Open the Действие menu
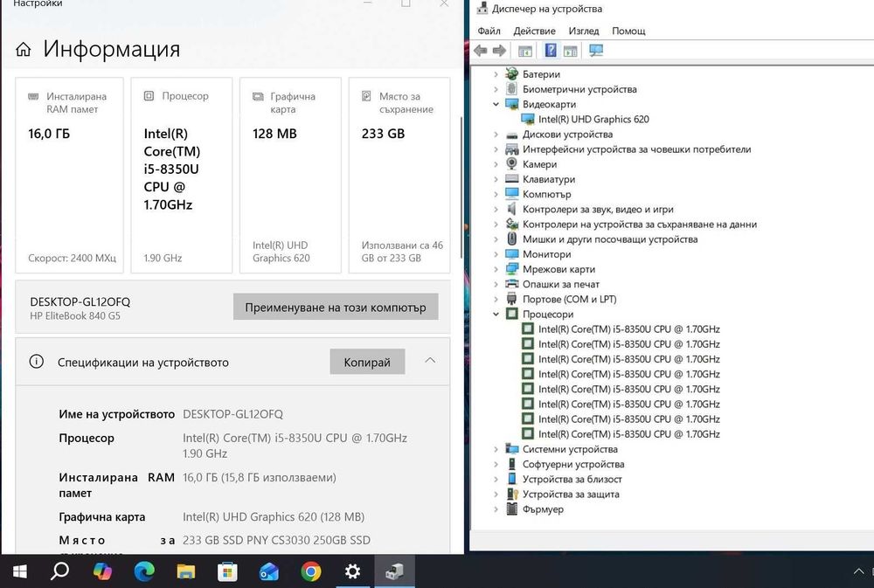The image size is (874, 588). (x=534, y=31)
